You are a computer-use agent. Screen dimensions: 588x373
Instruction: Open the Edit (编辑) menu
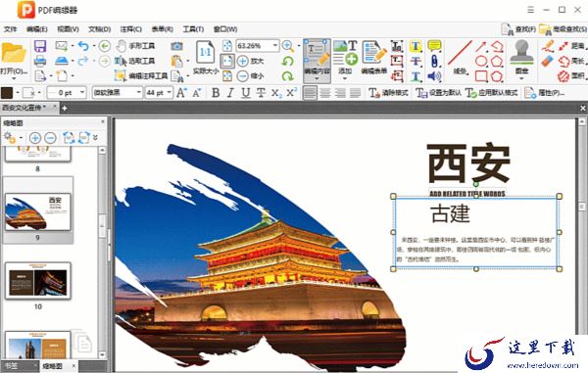pos(37,28)
